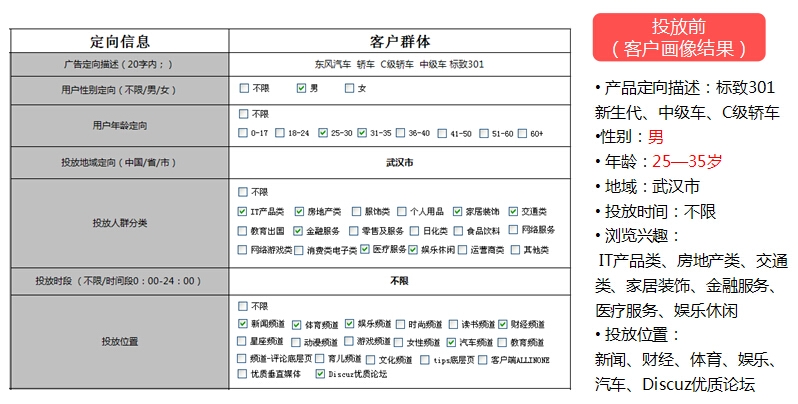798x404 pixels.
Task: Uncheck the 汽车频道 channel checkbox
Action: coord(451,341)
